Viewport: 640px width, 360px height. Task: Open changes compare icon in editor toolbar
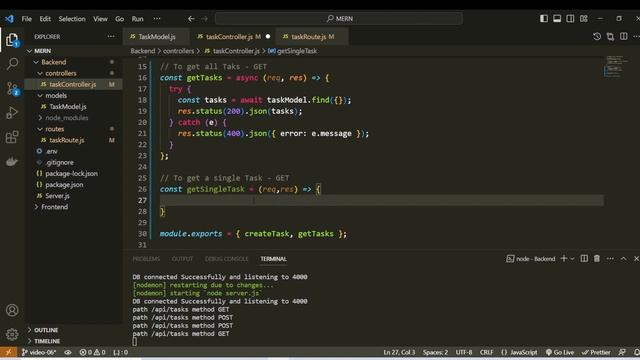610,37
